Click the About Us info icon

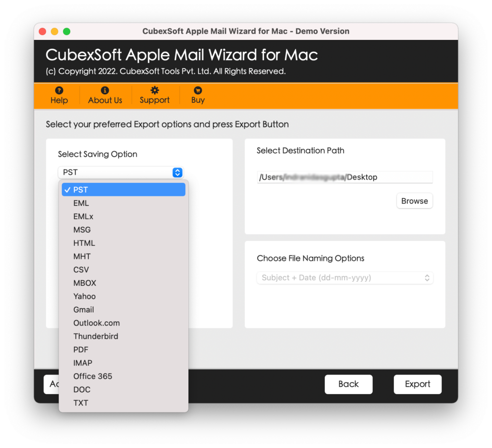tap(105, 90)
